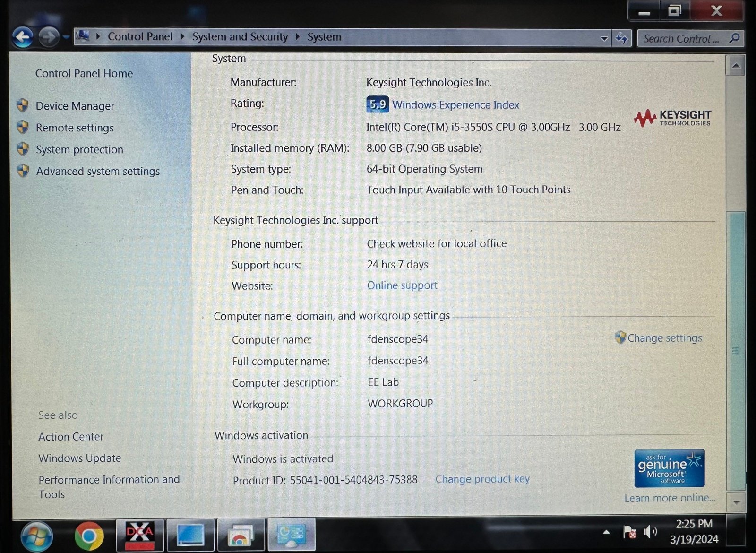Click scrollbar up arrow

(736, 66)
